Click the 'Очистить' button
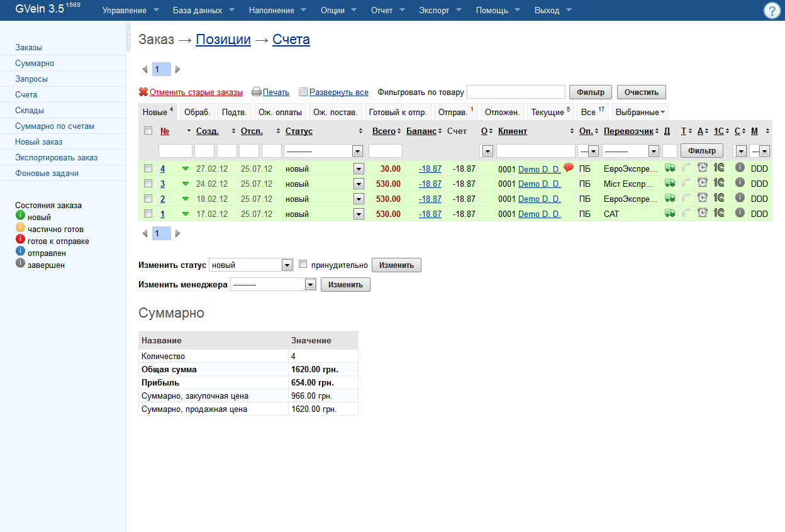 [x=641, y=92]
